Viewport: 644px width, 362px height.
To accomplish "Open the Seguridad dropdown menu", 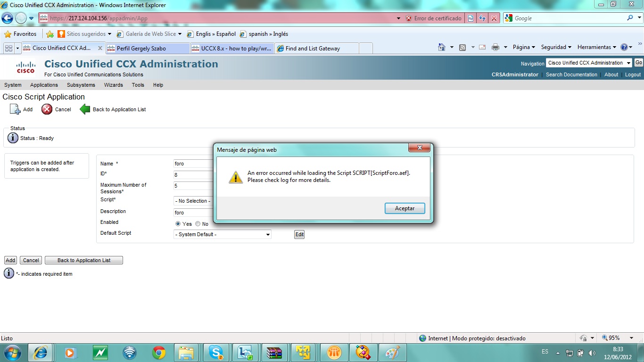I will pos(556,47).
